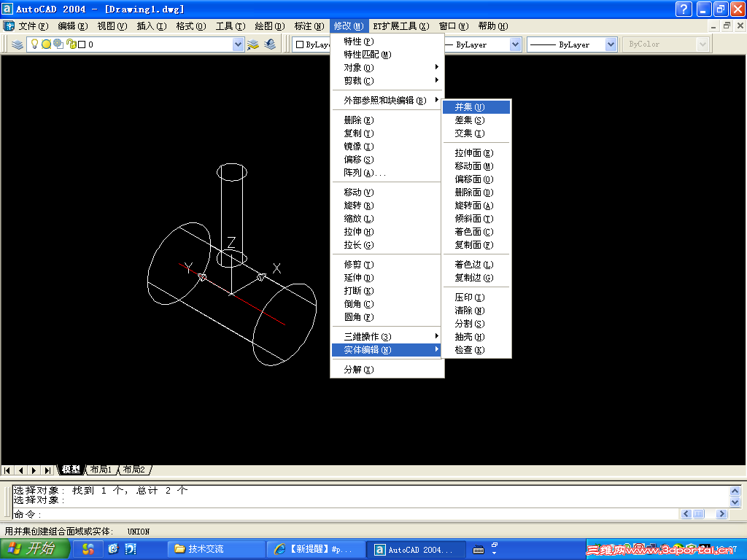747x560 pixels.
Task: Toggle the layer on/off lightbulb icon
Action: point(34,44)
